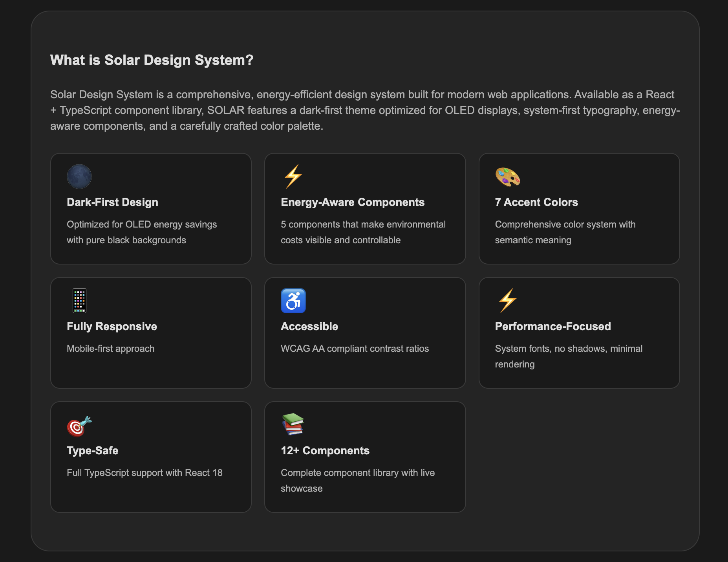Image resolution: width=728 pixels, height=562 pixels.
Task: Select the Performance-Focused heading
Action: [553, 326]
